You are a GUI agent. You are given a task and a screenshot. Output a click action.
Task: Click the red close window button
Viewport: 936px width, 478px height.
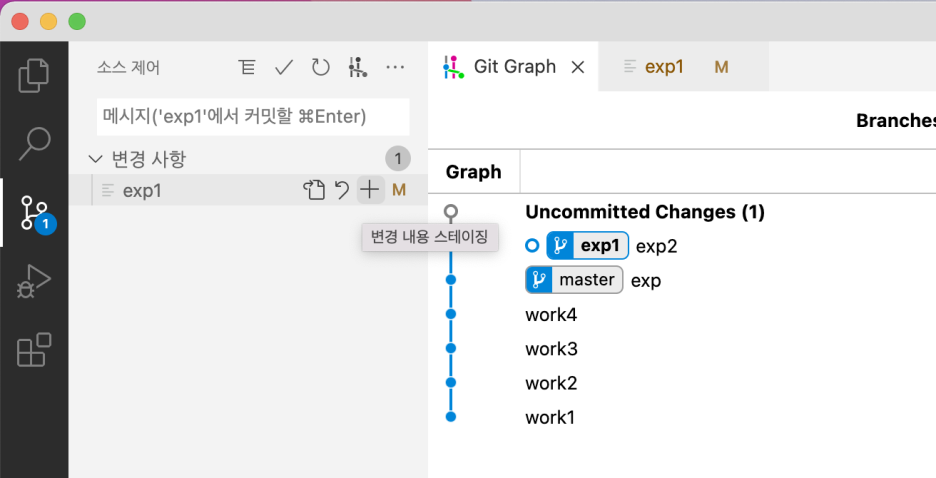click(x=20, y=21)
